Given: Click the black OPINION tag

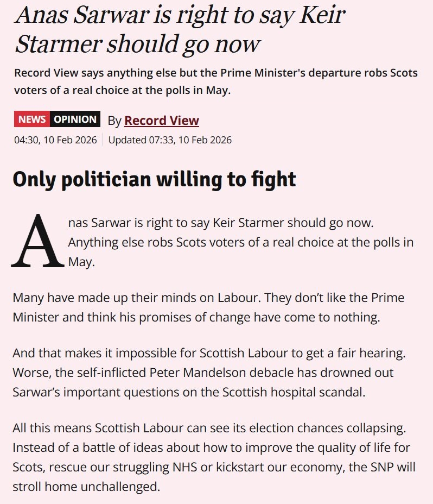Looking at the screenshot, I should tap(75, 119).
